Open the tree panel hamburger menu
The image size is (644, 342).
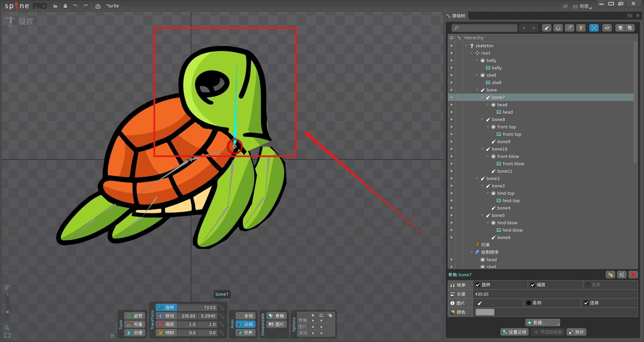click(x=638, y=15)
